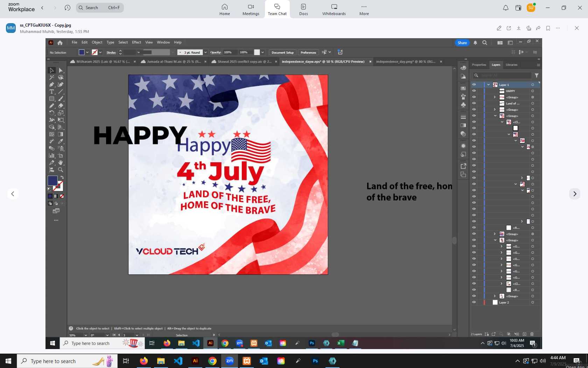Viewport: 588px width, 368px height.
Task: Select the Direct Selection tool
Action: 61,70
